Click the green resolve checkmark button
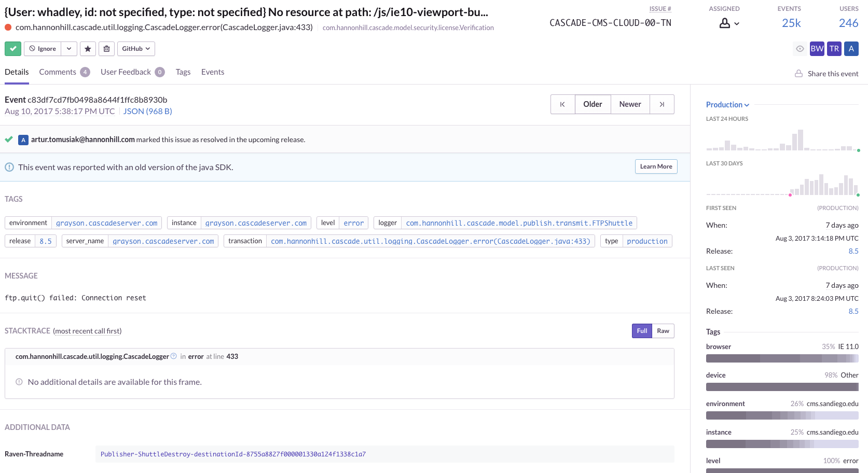The image size is (868, 473). [13, 49]
